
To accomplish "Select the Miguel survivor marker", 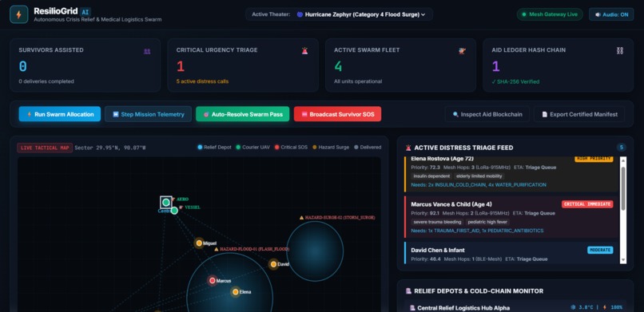I will [199, 243].
